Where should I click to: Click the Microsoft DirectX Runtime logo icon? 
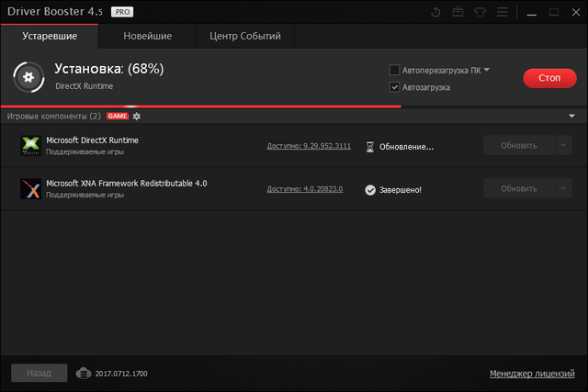(x=30, y=145)
